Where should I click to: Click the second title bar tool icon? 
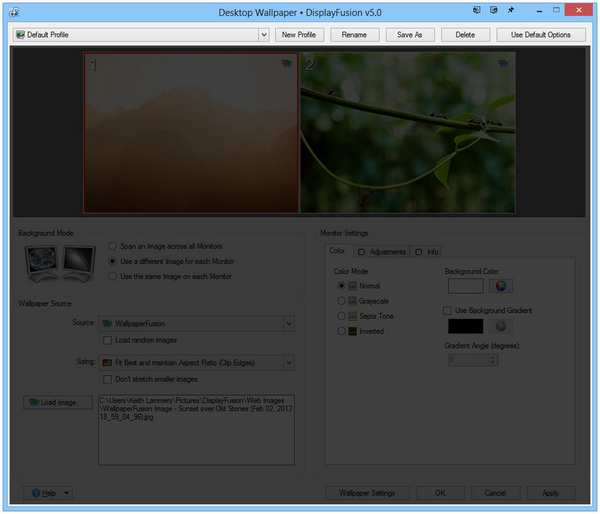point(494,11)
